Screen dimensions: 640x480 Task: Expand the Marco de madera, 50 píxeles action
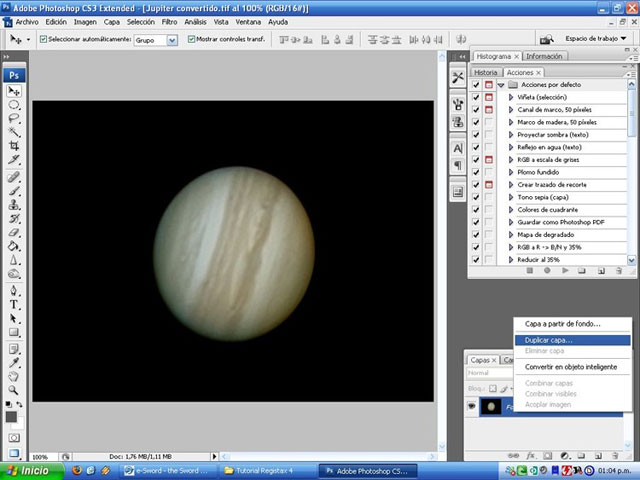pyautogui.click(x=511, y=122)
